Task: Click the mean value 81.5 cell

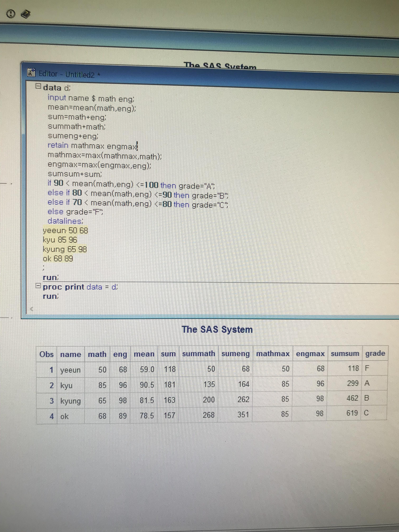Action: coord(147,400)
